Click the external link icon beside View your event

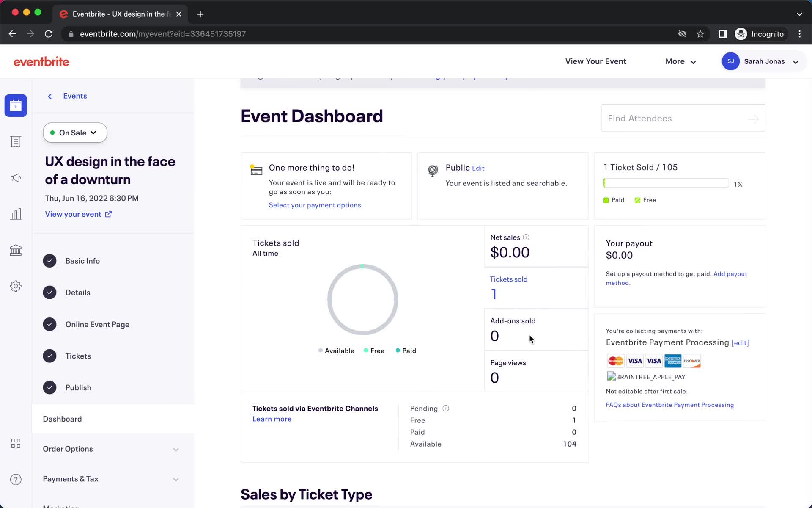click(108, 214)
